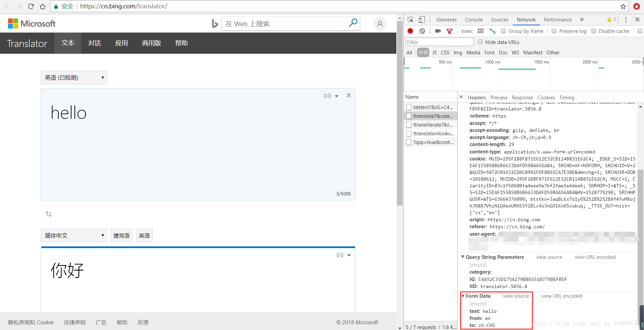Select the DevTools inspect element tool
The height and width of the screenshot is (330, 644).
point(410,20)
